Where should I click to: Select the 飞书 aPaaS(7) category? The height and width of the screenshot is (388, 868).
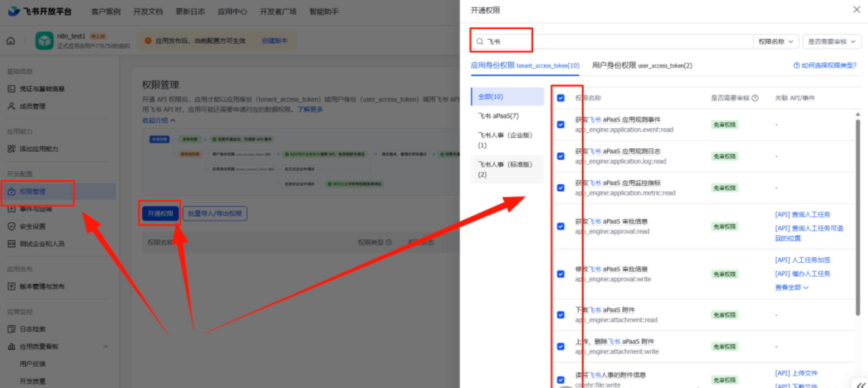507,116
